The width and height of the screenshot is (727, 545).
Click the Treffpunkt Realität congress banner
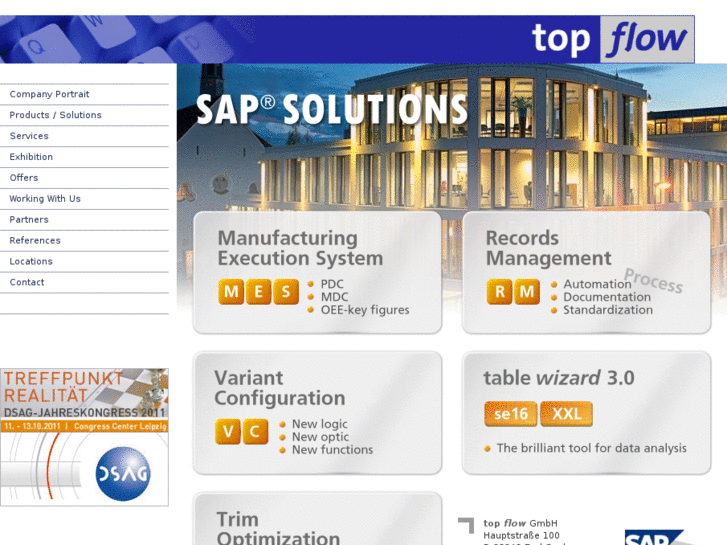[84, 437]
